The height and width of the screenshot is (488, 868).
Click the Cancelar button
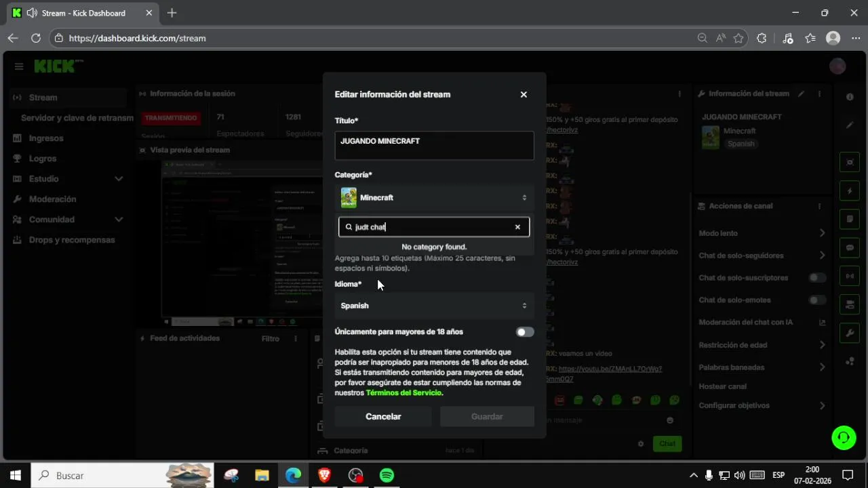383,417
